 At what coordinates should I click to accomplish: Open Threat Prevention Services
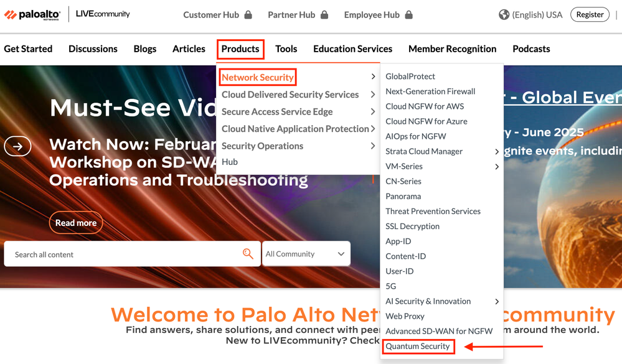pyautogui.click(x=433, y=212)
